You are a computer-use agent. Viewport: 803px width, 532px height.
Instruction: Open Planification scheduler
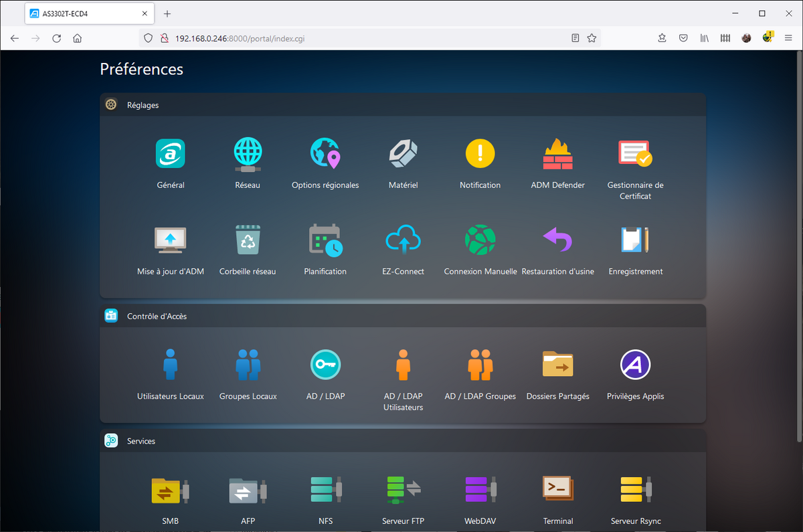(x=325, y=240)
